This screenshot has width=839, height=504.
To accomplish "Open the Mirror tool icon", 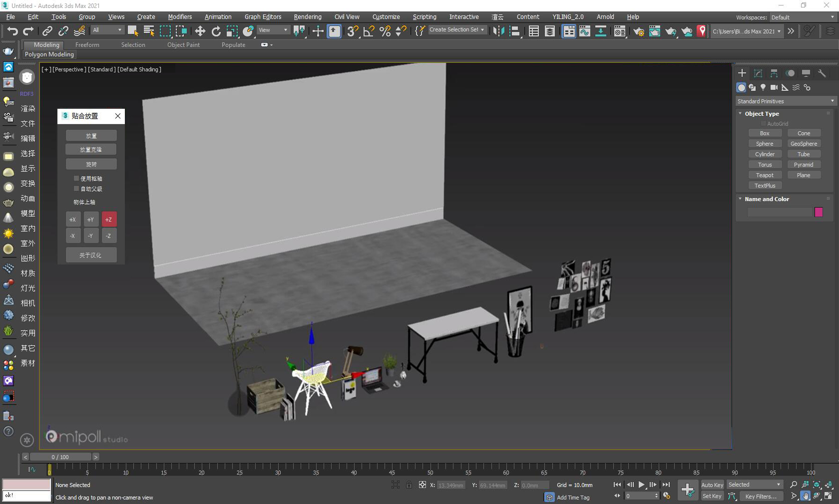I will 498,31.
